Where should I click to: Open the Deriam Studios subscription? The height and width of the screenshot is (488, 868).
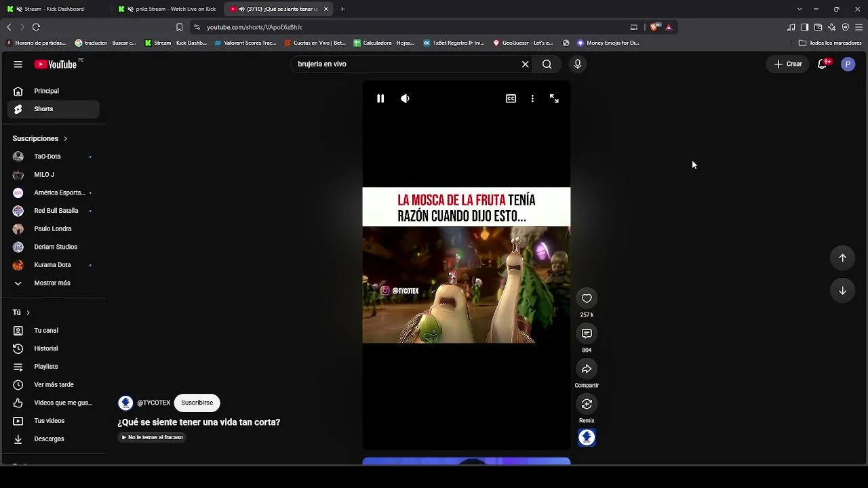[54, 247]
